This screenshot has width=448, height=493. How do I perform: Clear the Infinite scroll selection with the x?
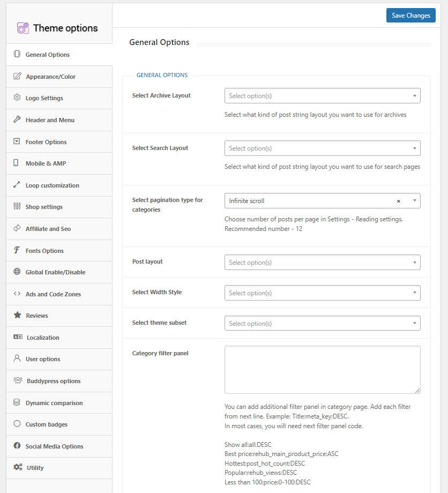pyautogui.click(x=398, y=200)
